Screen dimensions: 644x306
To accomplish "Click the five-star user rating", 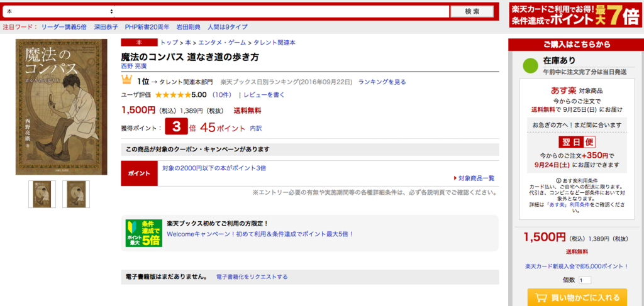I will click(172, 95).
